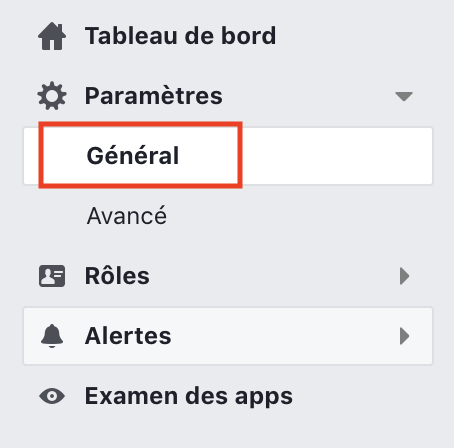Open Examen des apps
This screenshot has width=454, height=448.
189,396
